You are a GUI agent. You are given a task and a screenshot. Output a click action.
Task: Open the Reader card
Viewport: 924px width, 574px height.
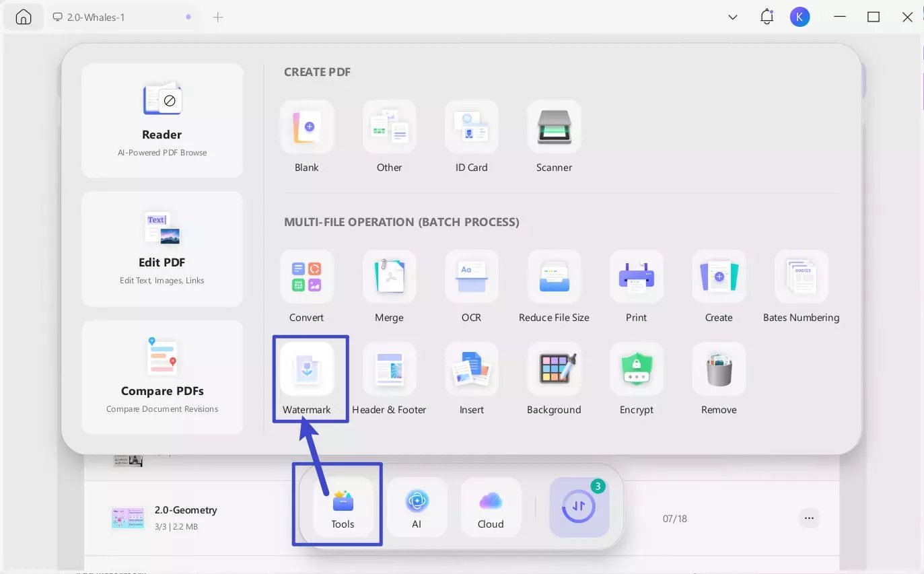point(162,120)
